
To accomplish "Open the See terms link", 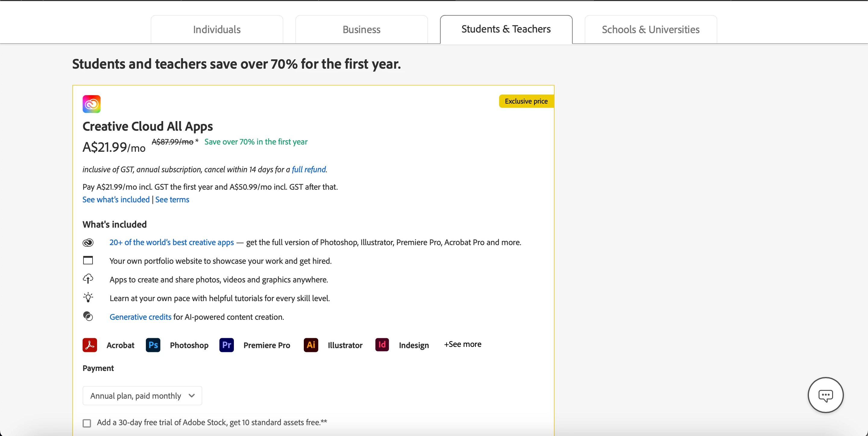I will [x=172, y=199].
